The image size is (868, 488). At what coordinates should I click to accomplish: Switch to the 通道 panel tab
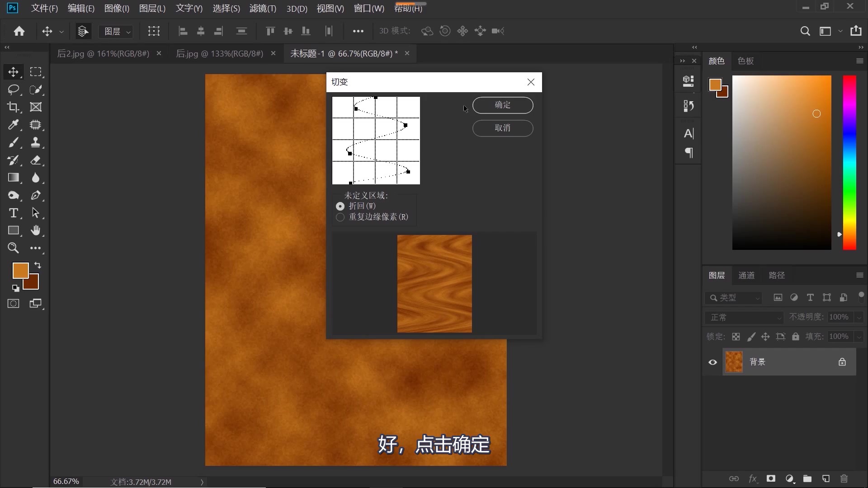point(747,275)
